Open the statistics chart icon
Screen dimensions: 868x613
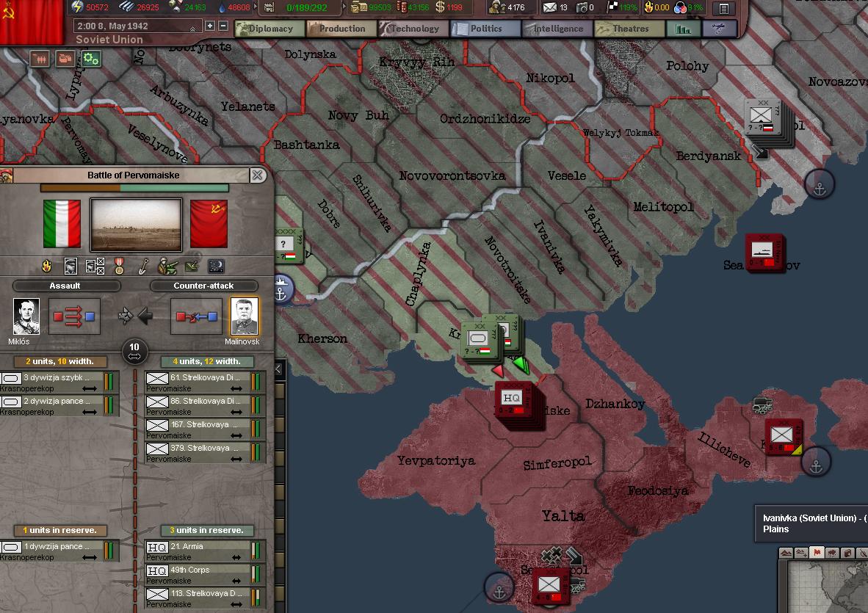click(683, 29)
